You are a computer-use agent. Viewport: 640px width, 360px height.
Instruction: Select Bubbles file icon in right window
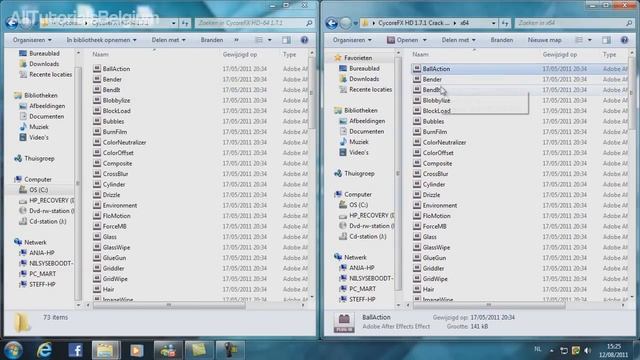tap(417, 121)
